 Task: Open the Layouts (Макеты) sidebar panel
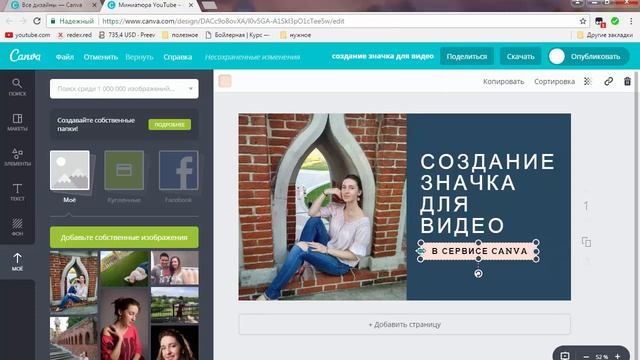[x=17, y=122]
